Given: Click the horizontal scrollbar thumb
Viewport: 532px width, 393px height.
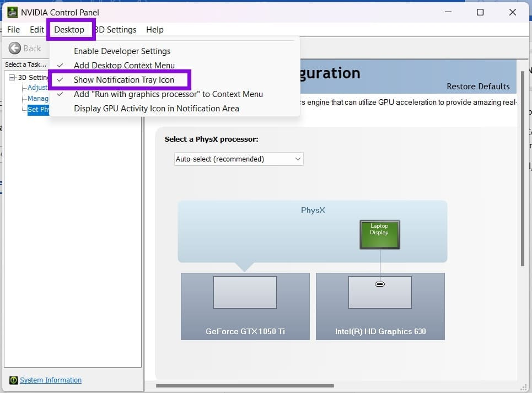Looking at the screenshot, I should point(245,386).
